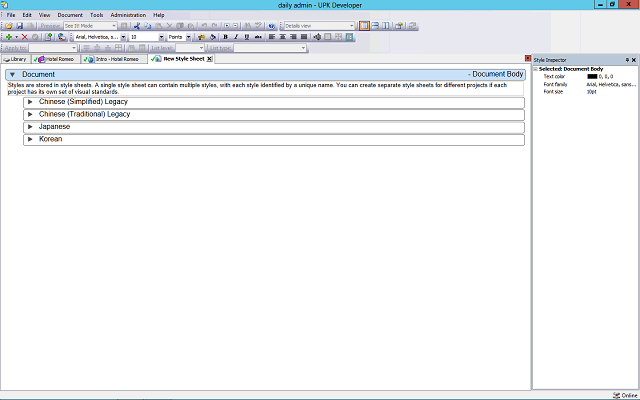Open the font family dropdown
The width and height of the screenshot is (640, 400).
(123, 37)
